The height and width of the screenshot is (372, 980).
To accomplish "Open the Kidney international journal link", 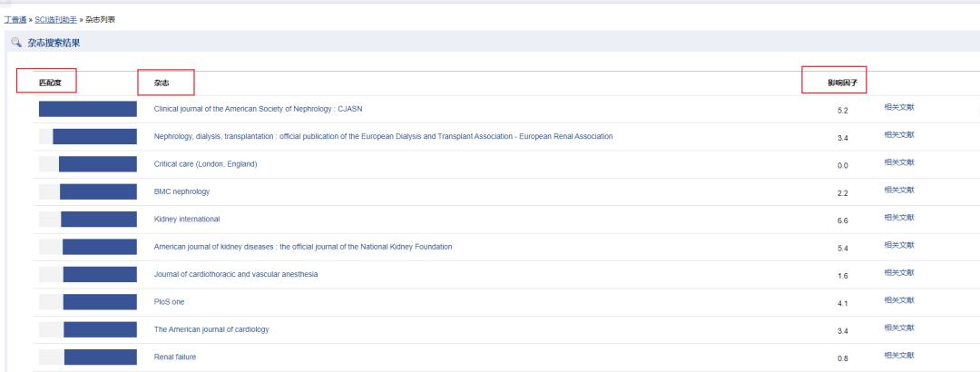I will tap(187, 219).
